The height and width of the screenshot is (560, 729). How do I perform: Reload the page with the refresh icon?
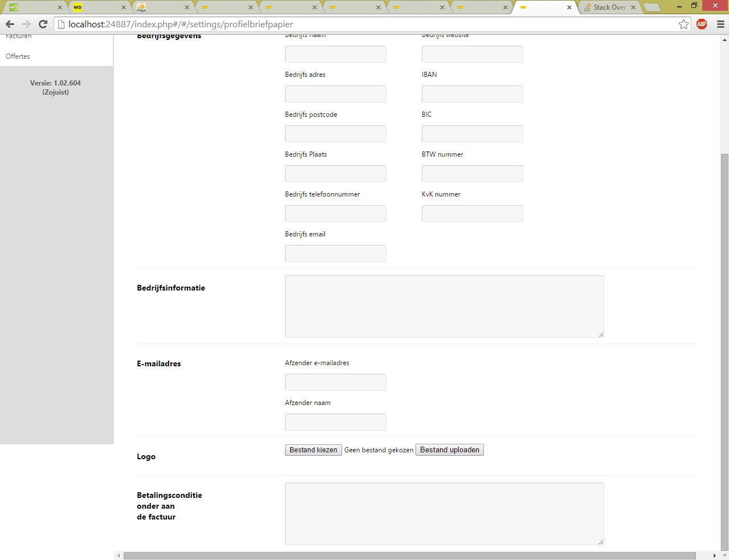click(x=43, y=24)
